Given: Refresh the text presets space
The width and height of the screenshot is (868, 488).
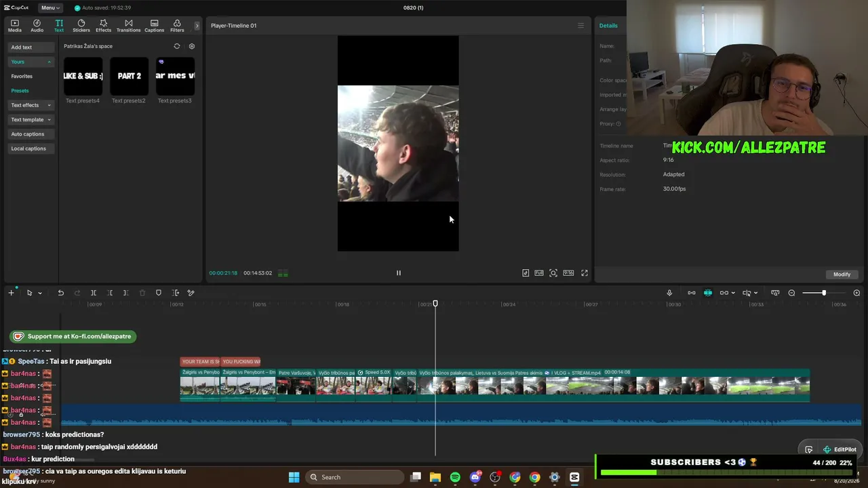Looking at the screenshot, I should pos(177,46).
